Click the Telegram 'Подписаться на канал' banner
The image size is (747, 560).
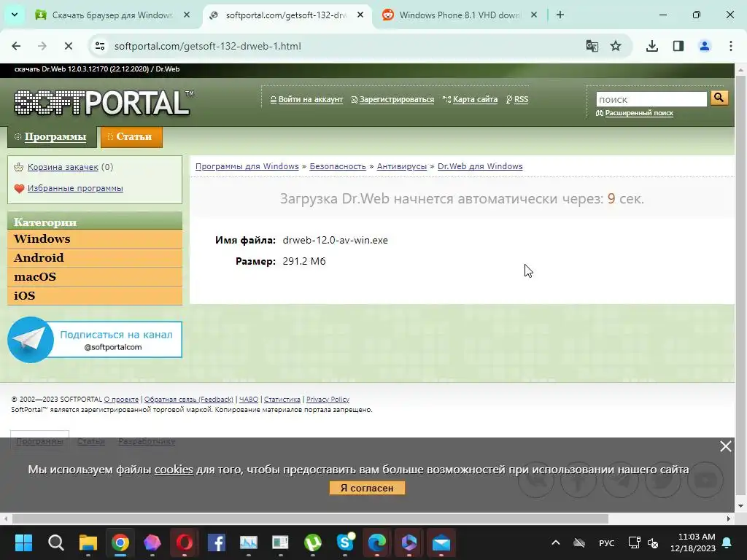coord(95,340)
